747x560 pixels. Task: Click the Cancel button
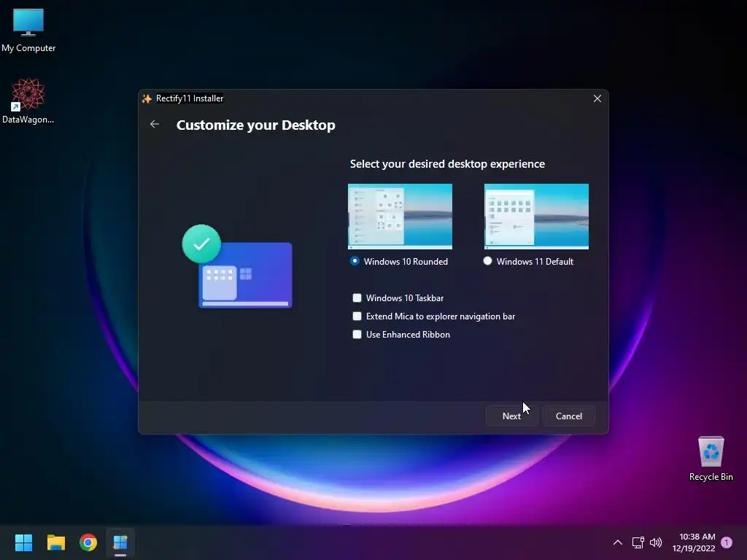[x=569, y=416]
